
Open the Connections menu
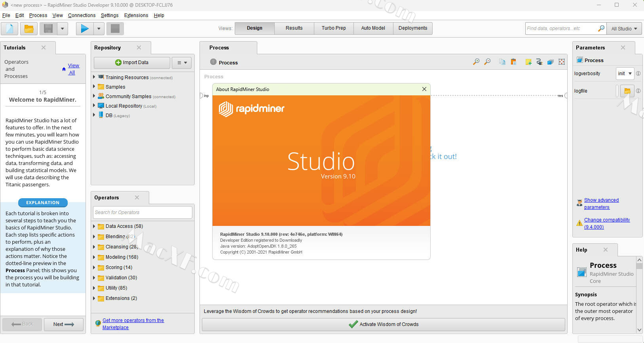[x=82, y=15]
